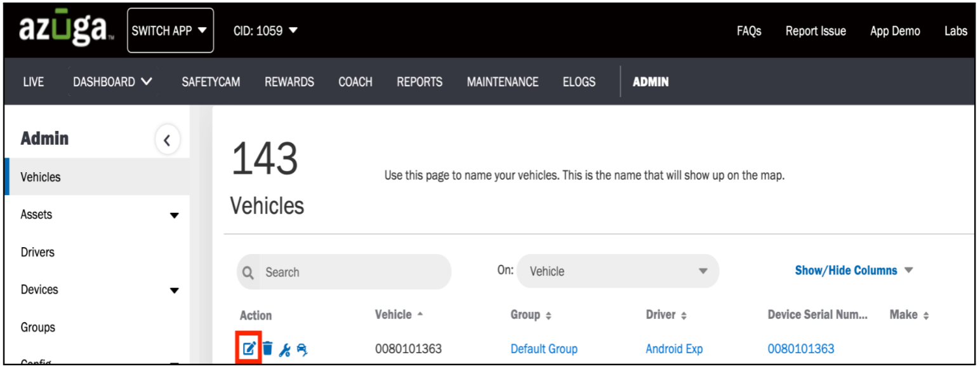Delete vehicle using the trash icon
The width and height of the screenshot is (980, 371).
[268, 348]
